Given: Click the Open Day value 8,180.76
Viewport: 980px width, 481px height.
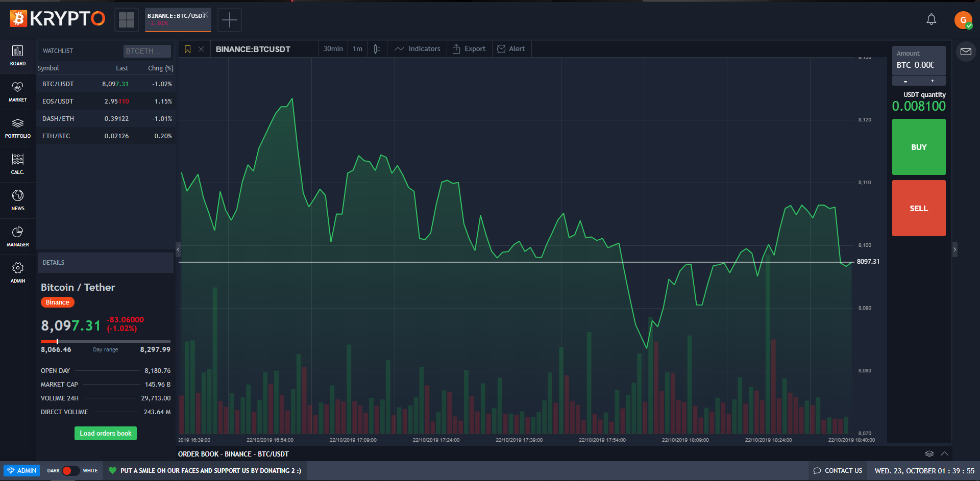Looking at the screenshot, I should pyautogui.click(x=158, y=371).
